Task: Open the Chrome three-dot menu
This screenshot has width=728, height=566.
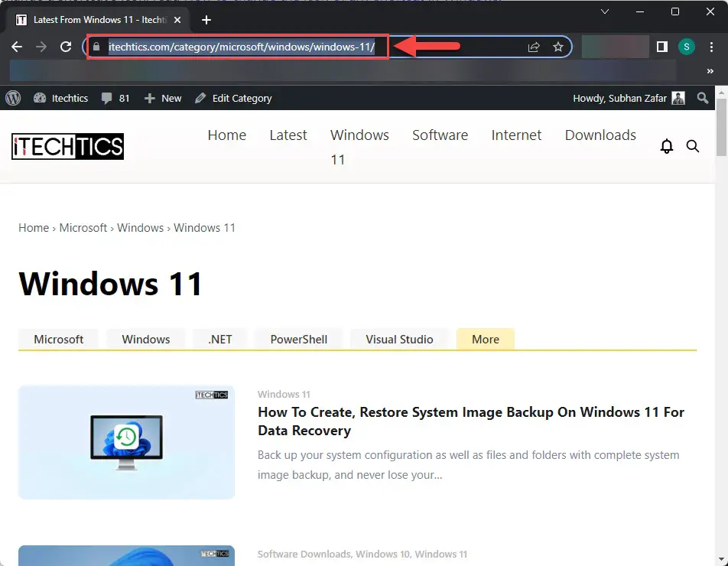Action: pos(711,47)
